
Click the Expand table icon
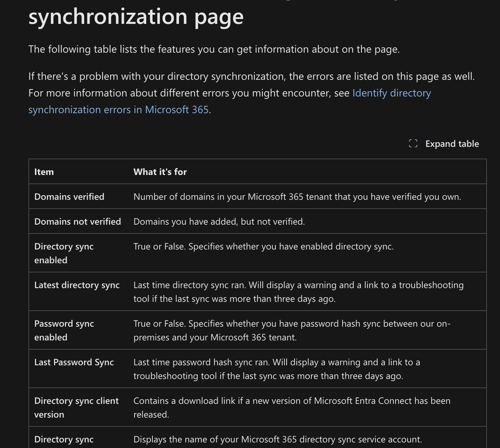414,143
